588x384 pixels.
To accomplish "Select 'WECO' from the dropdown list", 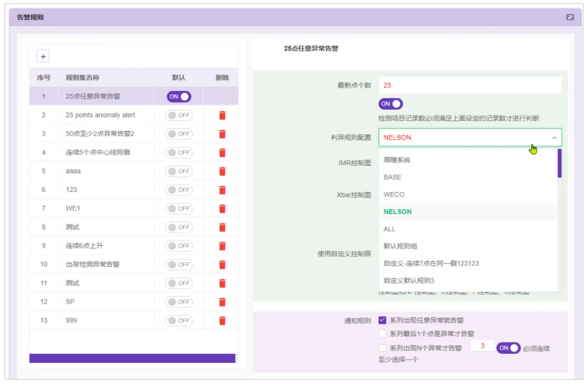I will pos(394,194).
